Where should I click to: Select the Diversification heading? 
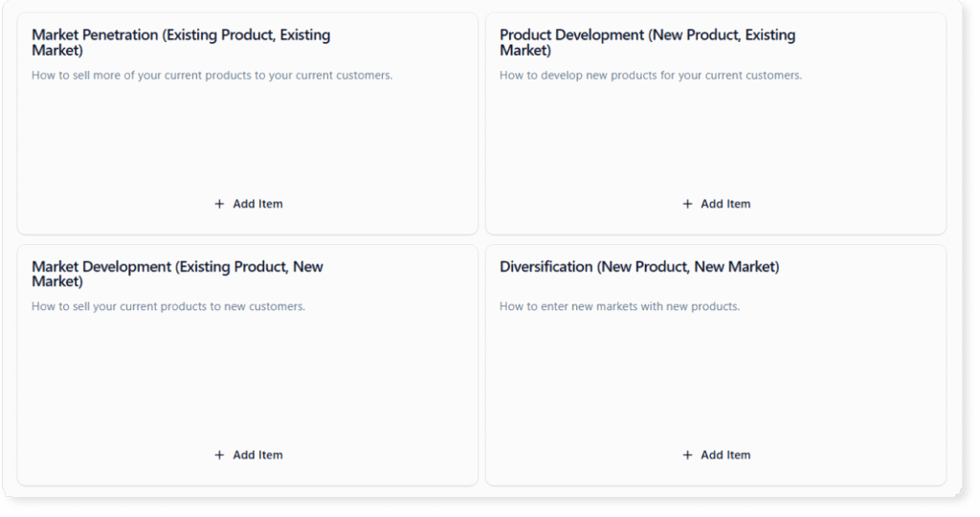(639, 267)
